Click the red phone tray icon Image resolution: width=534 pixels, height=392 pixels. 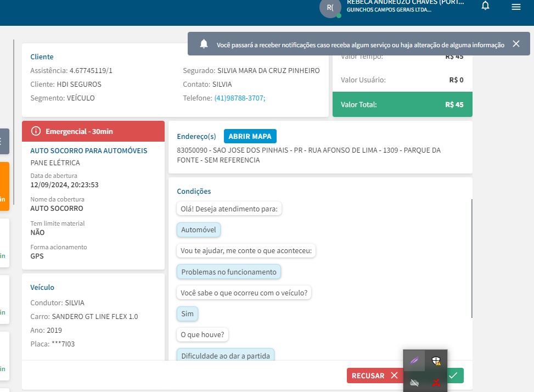tap(436, 382)
